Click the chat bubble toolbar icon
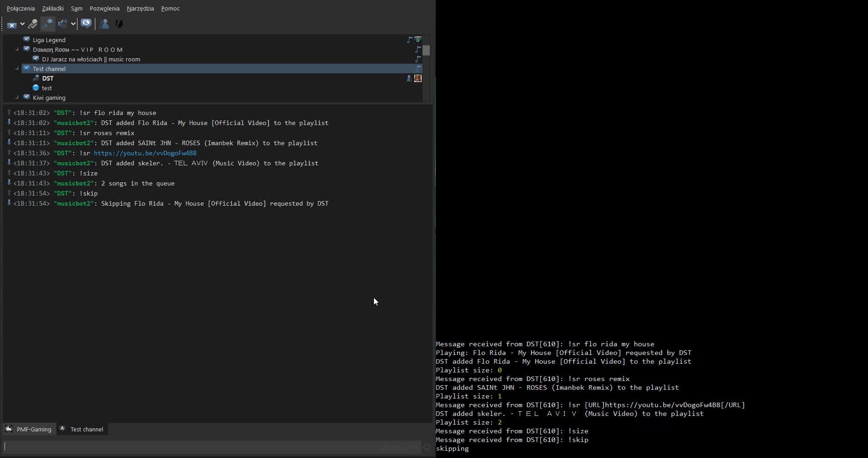The width and height of the screenshot is (868, 458). tap(86, 24)
